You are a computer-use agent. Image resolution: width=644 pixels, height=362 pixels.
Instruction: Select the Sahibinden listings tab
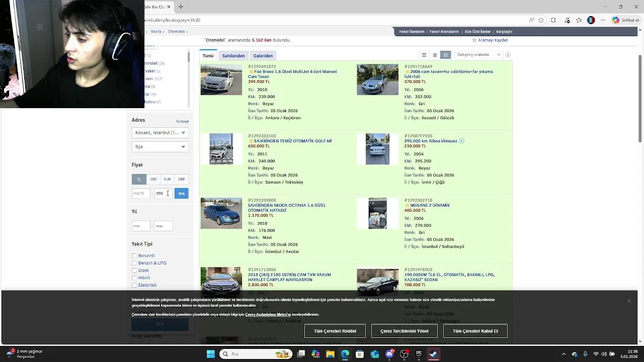coord(233,56)
